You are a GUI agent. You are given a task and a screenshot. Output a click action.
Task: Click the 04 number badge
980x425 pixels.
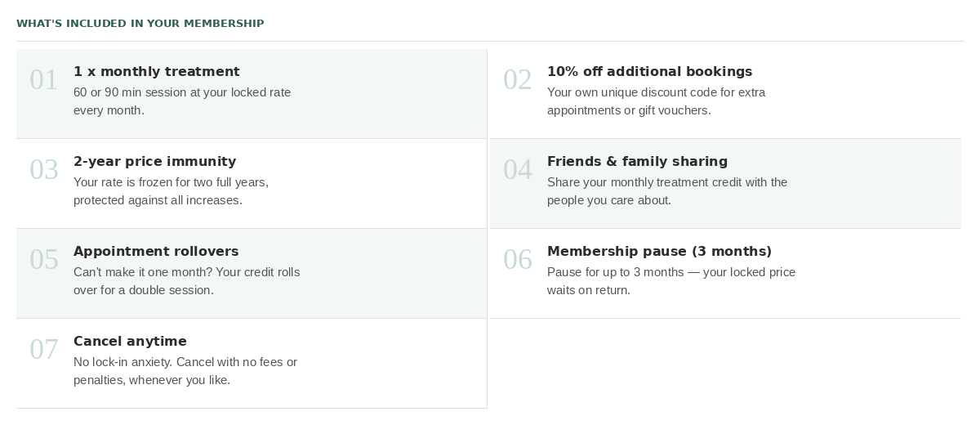[x=518, y=170]
